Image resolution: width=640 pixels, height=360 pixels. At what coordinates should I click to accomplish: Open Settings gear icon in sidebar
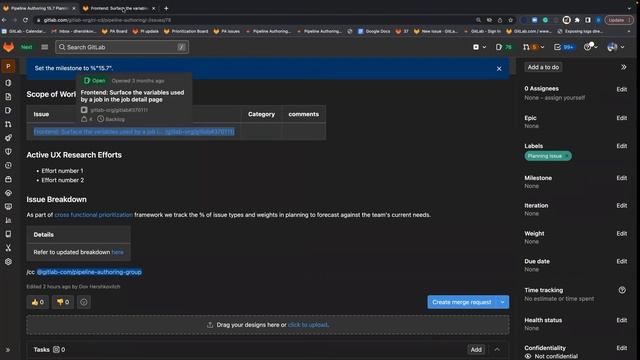coord(8,262)
